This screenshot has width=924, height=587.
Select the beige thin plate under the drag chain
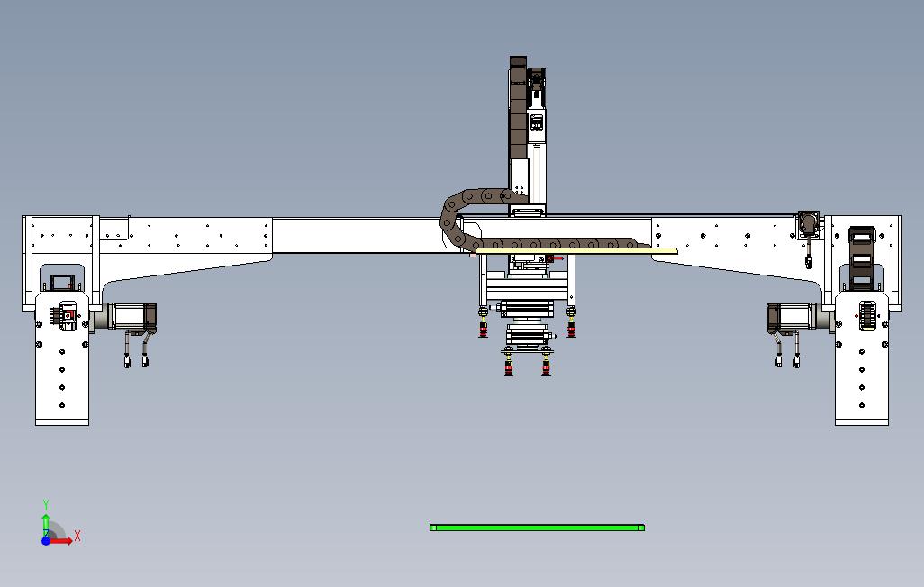pyautogui.click(x=577, y=251)
